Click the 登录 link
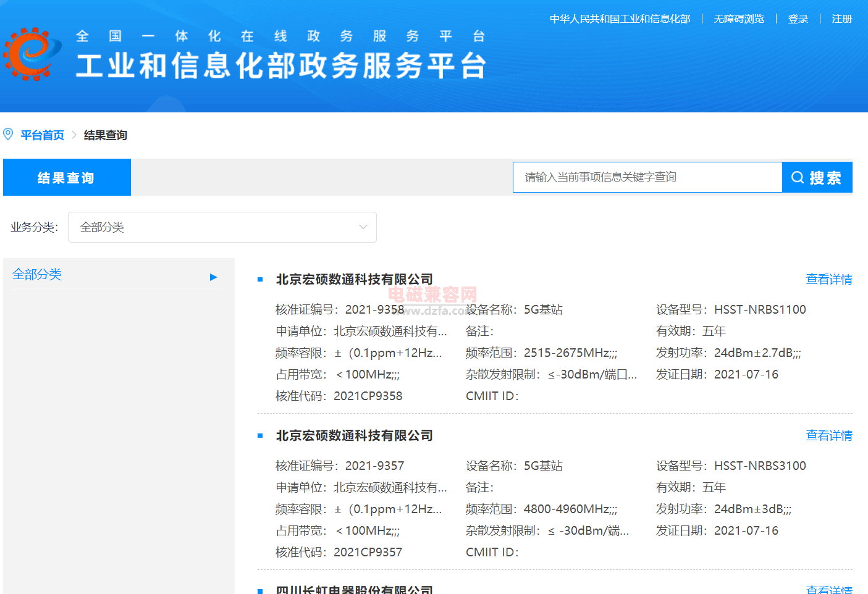 [x=798, y=19]
